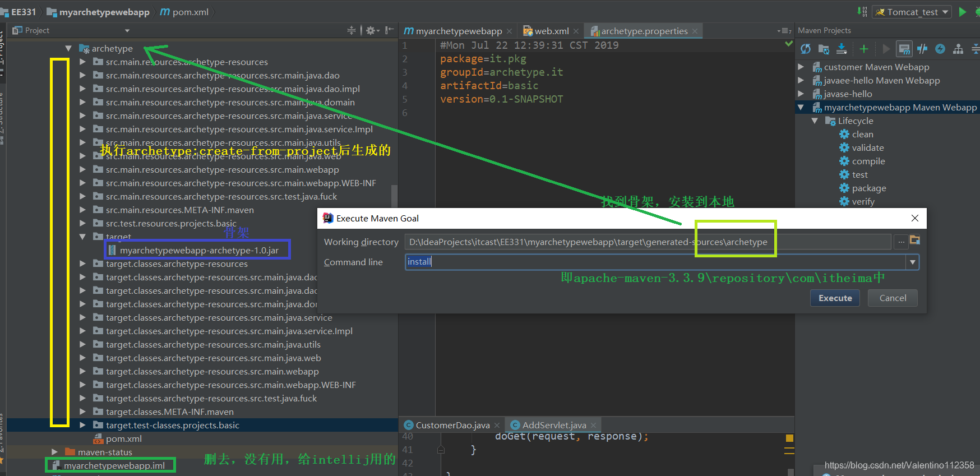Click the build project binary arrow icon

[x=862, y=12]
